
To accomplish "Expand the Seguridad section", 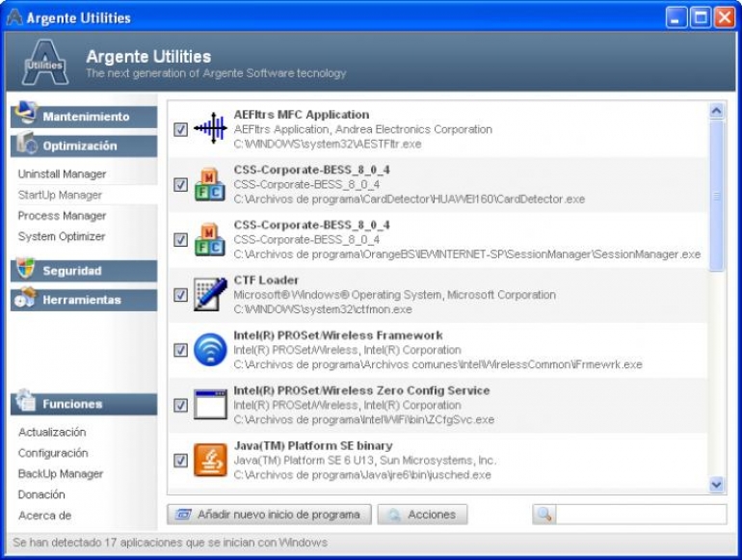I will click(x=84, y=271).
